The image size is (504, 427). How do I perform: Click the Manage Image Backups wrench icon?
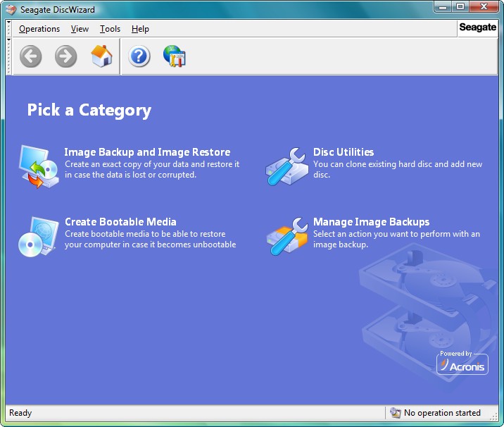pyautogui.click(x=286, y=235)
